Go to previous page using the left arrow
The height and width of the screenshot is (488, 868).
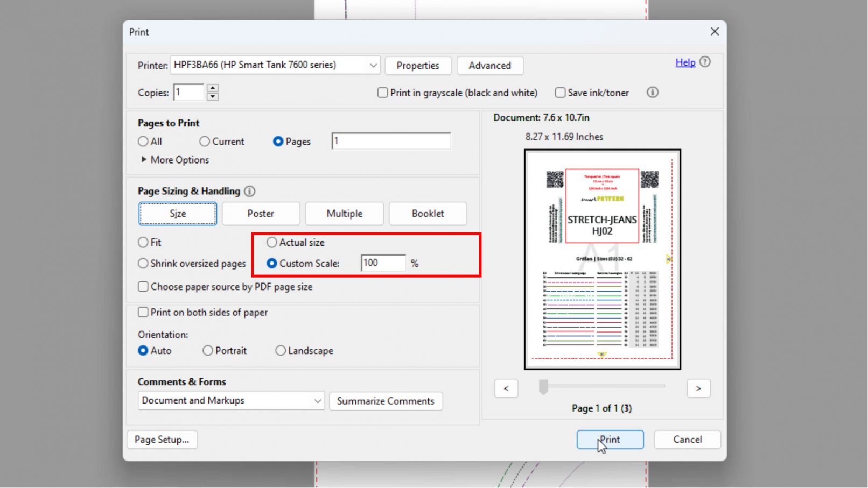(x=506, y=388)
